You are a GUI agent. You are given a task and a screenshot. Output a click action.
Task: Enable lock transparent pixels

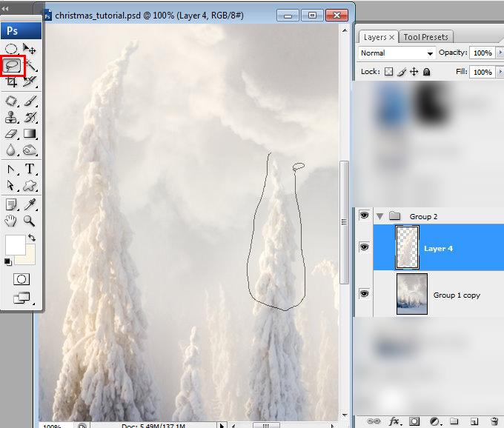click(388, 72)
